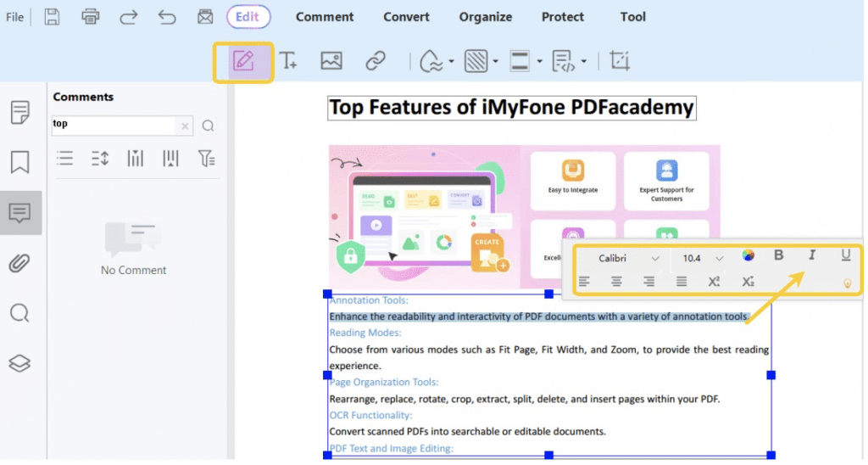Viewport: 868px width, 465px height.
Task: Click the Reading Modes heading
Action: click(365, 334)
